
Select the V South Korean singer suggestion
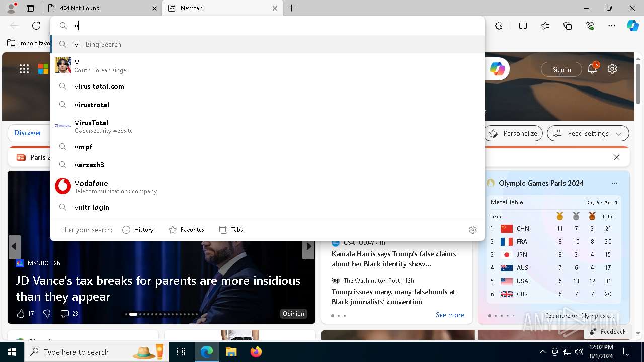coord(267,65)
